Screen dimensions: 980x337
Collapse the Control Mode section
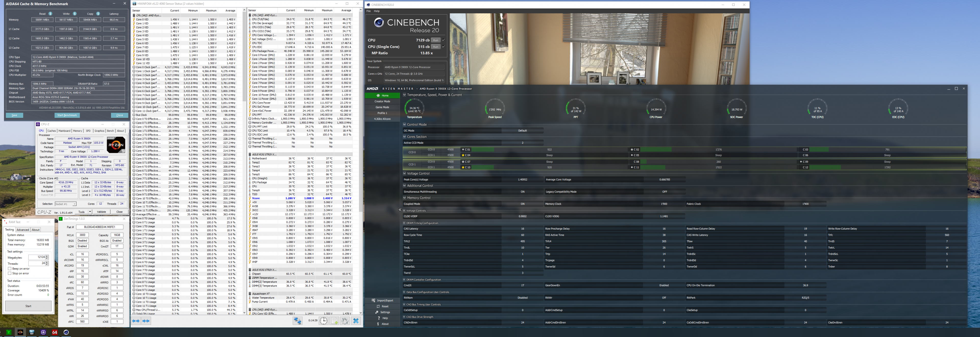405,125
